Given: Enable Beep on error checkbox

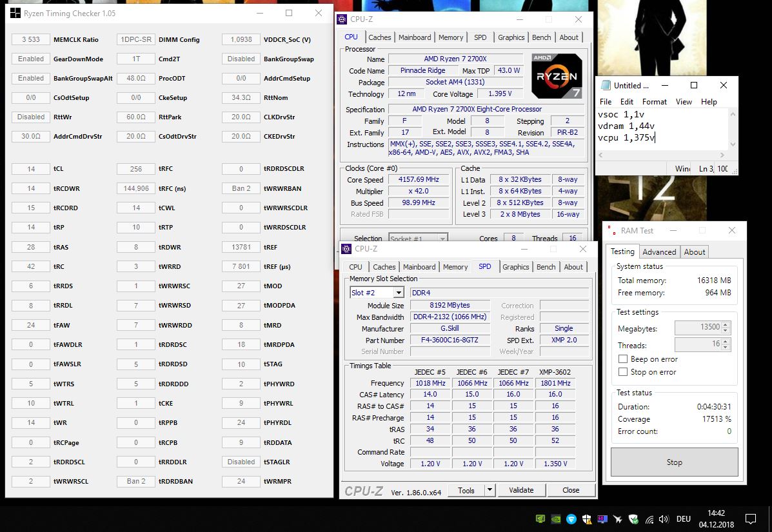Looking at the screenshot, I should click(623, 359).
